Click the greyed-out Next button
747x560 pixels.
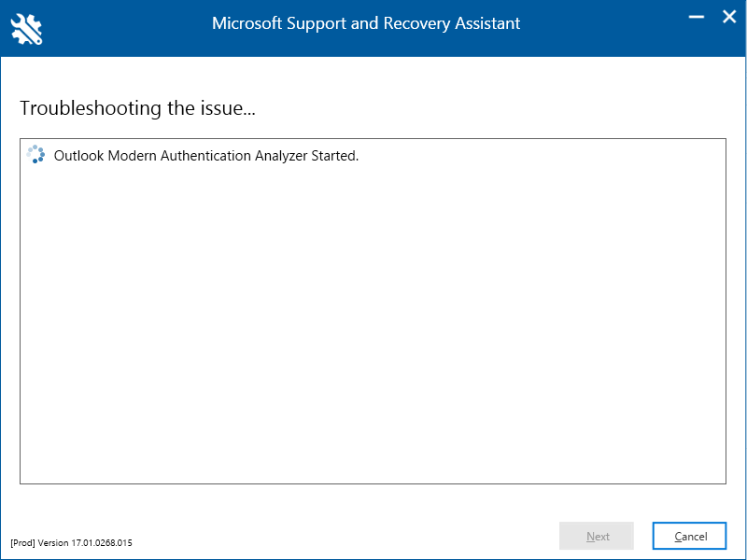pos(597,536)
